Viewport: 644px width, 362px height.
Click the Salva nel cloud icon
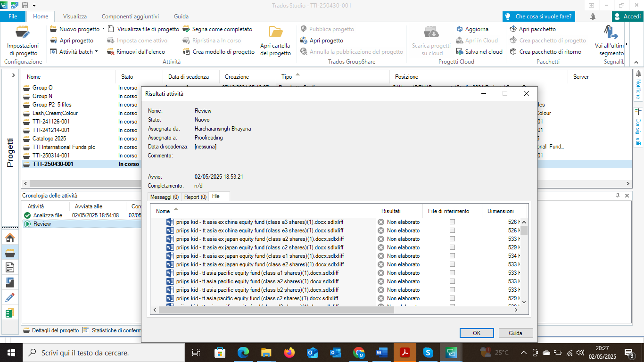(460, 52)
